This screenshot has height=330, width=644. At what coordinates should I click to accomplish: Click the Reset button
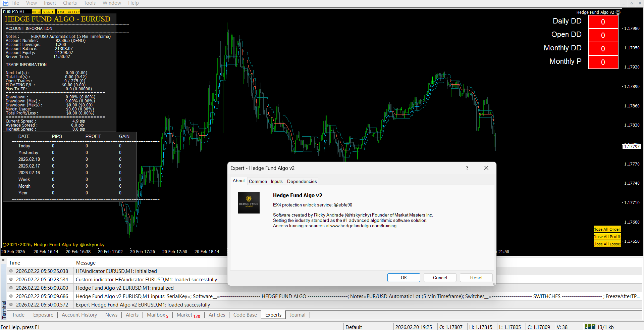(x=476, y=278)
